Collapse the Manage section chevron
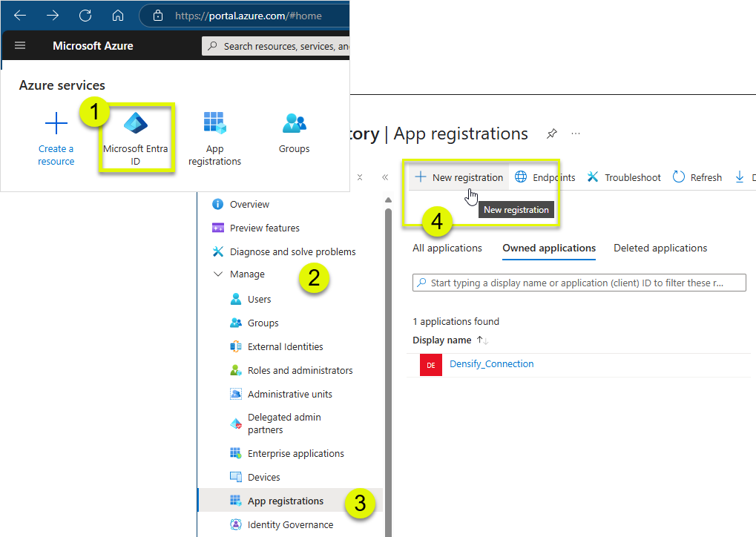Image resolution: width=756 pixels, height=537 pixels. [218, 274]
